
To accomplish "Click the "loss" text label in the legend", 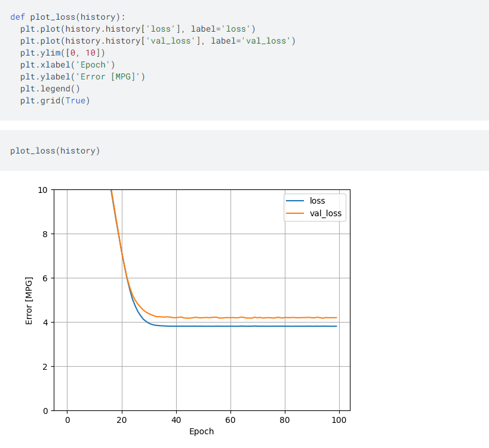I will click(x=317, y=201).
